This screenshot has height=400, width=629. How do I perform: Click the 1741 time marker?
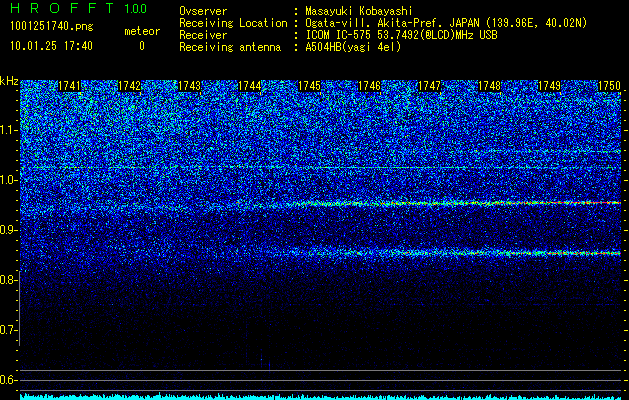point(69,86)
